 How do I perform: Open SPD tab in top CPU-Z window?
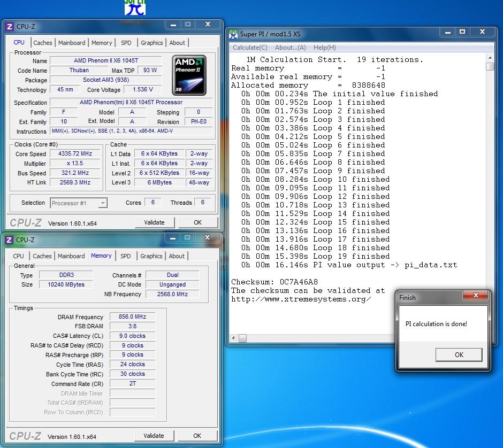126,43
